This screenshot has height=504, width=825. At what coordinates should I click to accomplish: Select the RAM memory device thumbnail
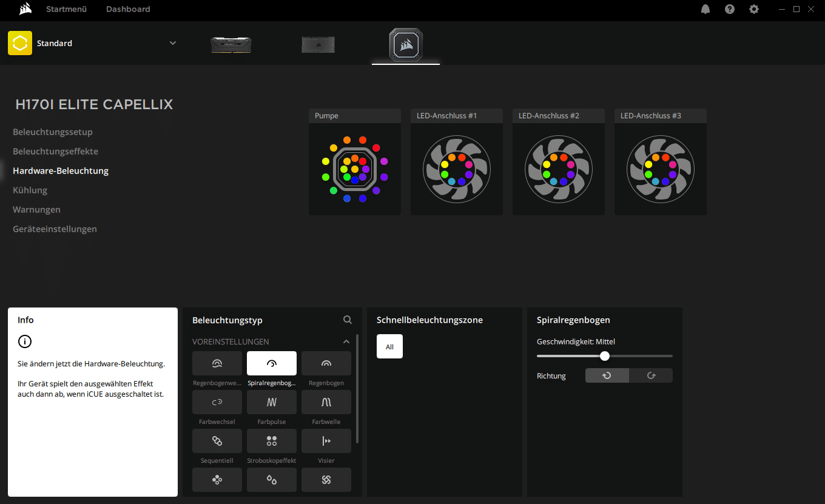coord(231,44)
